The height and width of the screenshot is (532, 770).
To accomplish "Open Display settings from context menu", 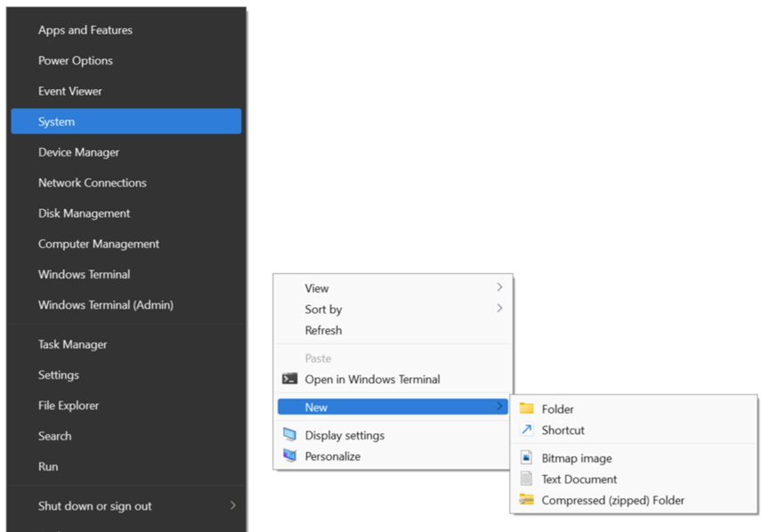I will (x=393, y=435).
